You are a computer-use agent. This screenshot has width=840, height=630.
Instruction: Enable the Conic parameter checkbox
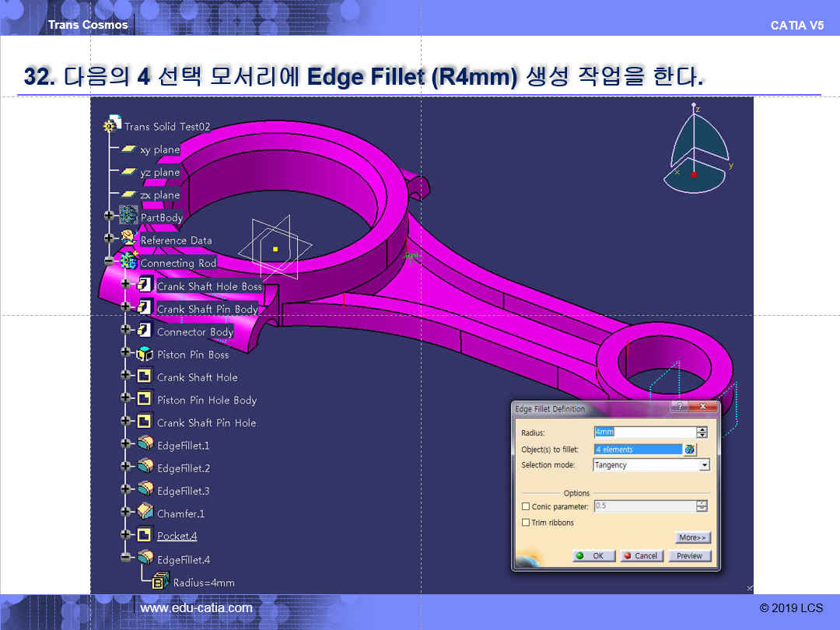[526, 507]
